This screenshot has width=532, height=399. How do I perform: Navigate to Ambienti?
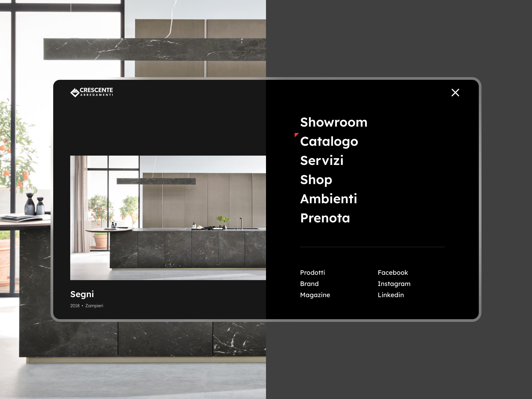pos(329,199)
